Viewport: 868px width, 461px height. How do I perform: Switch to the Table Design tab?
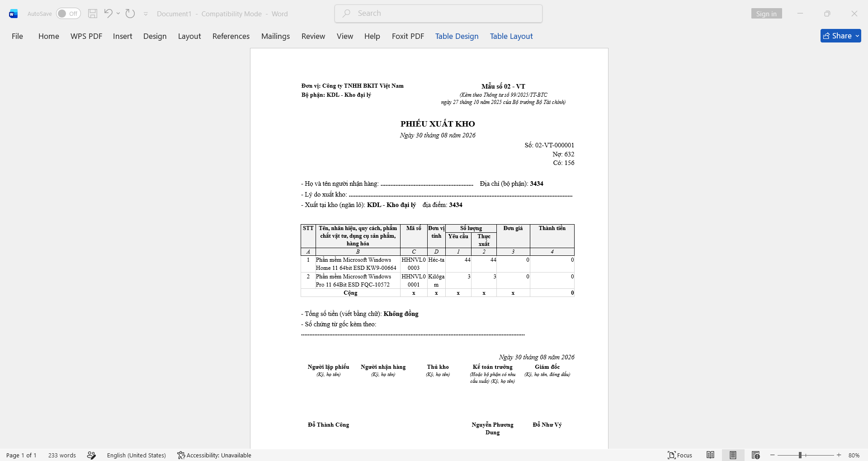pos(457,36)
